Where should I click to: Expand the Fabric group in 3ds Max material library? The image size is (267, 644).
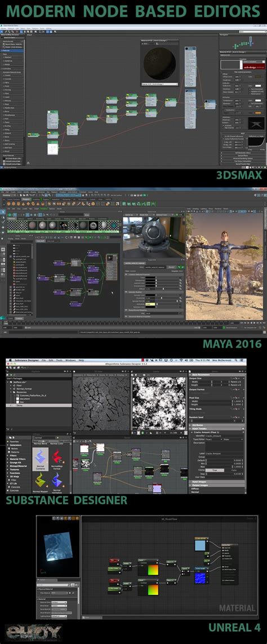[x=12, y=82]
